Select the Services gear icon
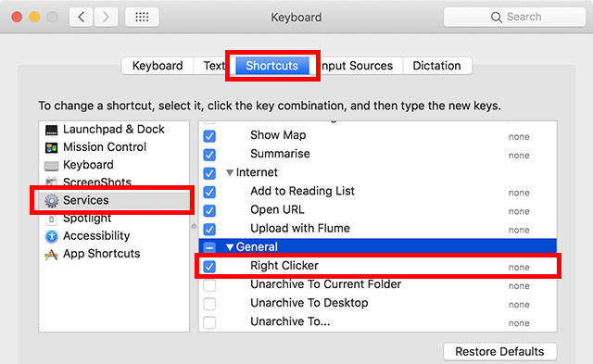The image size is (593, 364). [x=52, y=200]
